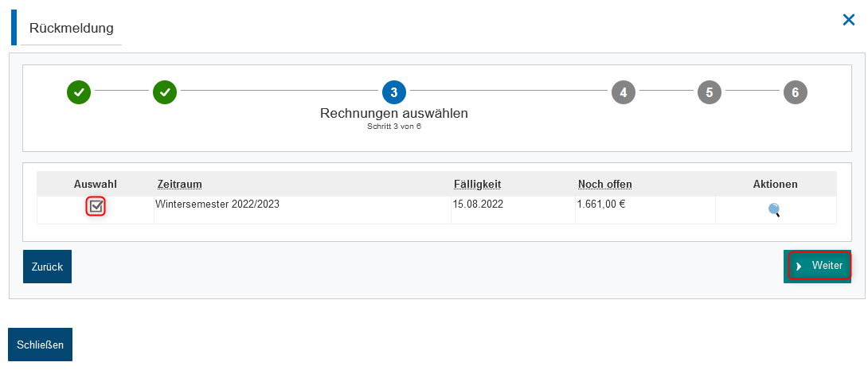Click the second completed step checkmark

click(164, 92)
